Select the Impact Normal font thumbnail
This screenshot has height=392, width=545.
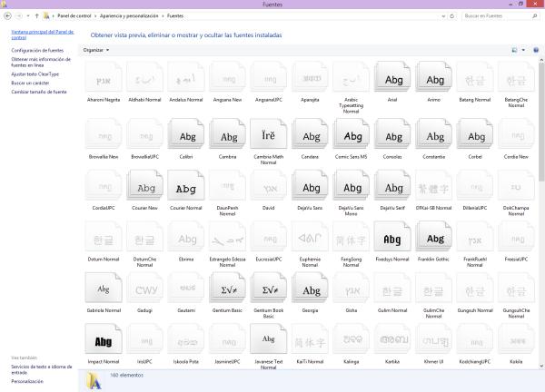point(104,341)
